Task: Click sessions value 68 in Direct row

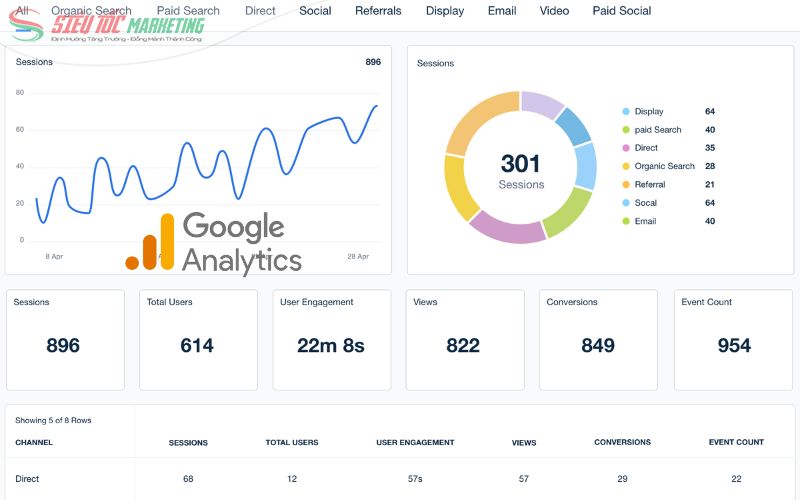Action: pos(188,479)
